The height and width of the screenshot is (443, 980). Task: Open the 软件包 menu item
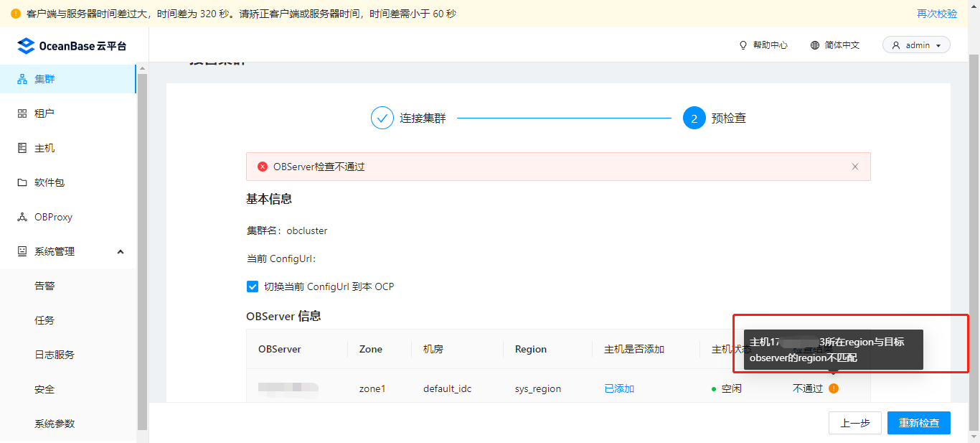pyautogui.click(x=68, y=182)
